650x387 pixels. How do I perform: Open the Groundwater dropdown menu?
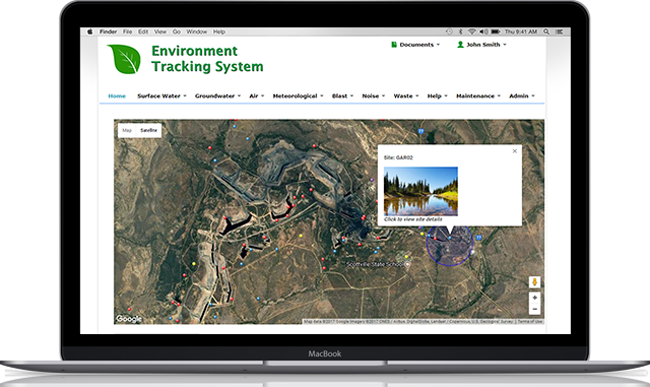[218, 96]
